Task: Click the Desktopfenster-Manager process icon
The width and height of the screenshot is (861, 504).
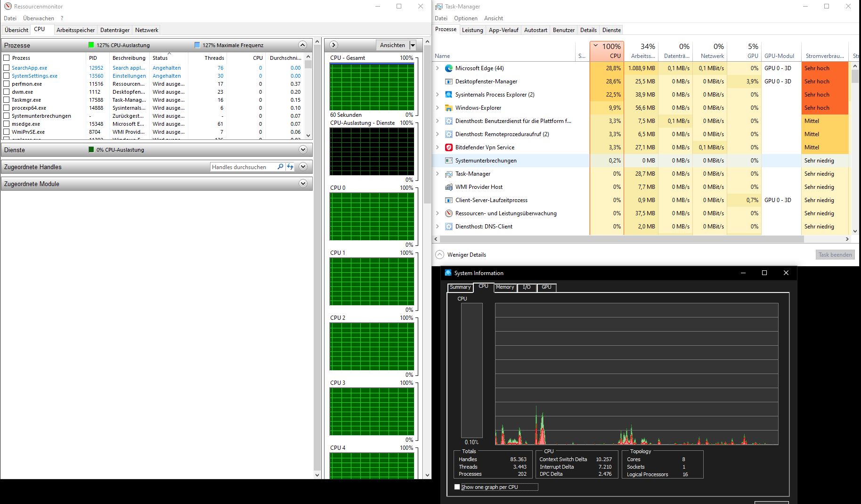Action: [x=448, y=81]
